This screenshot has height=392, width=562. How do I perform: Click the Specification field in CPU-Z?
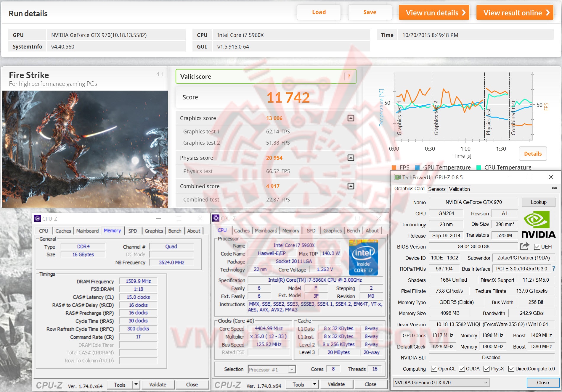[315, 280]
